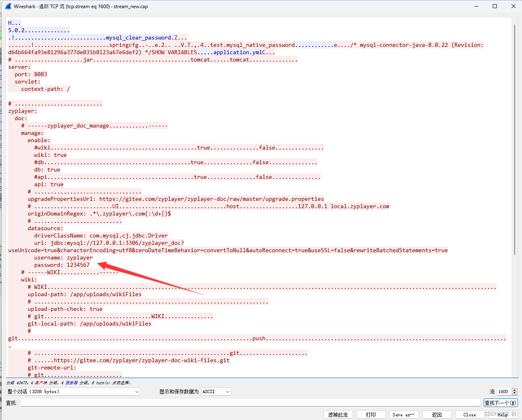Image resolution: width=522 pixels, height=420 pixels.
Task: Click the 'api: true' line
Action: coord(49,184)
